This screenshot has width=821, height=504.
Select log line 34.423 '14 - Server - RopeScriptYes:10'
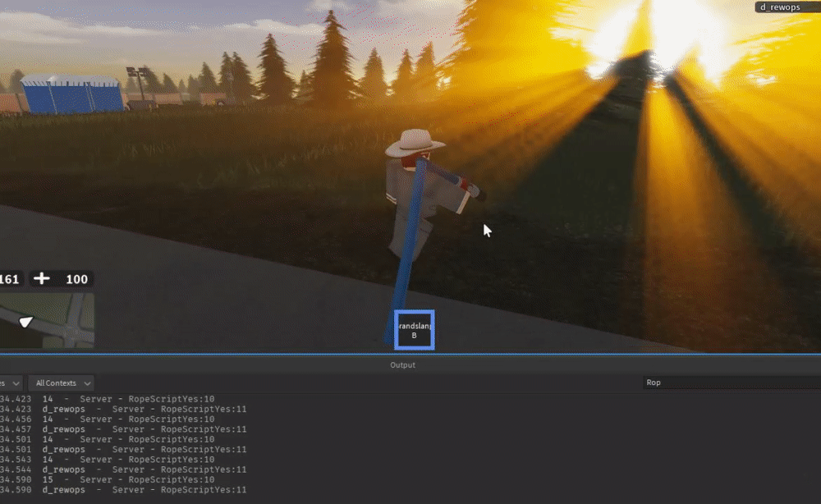click(108, 399)
